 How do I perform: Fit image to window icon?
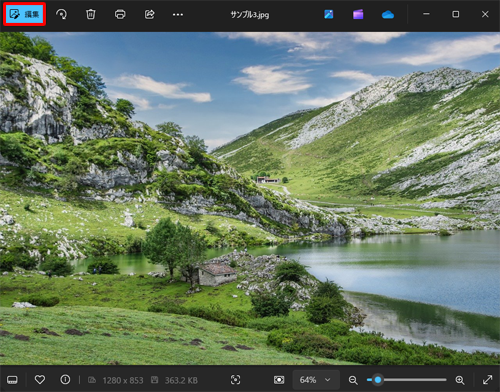[x=279, y=380]
